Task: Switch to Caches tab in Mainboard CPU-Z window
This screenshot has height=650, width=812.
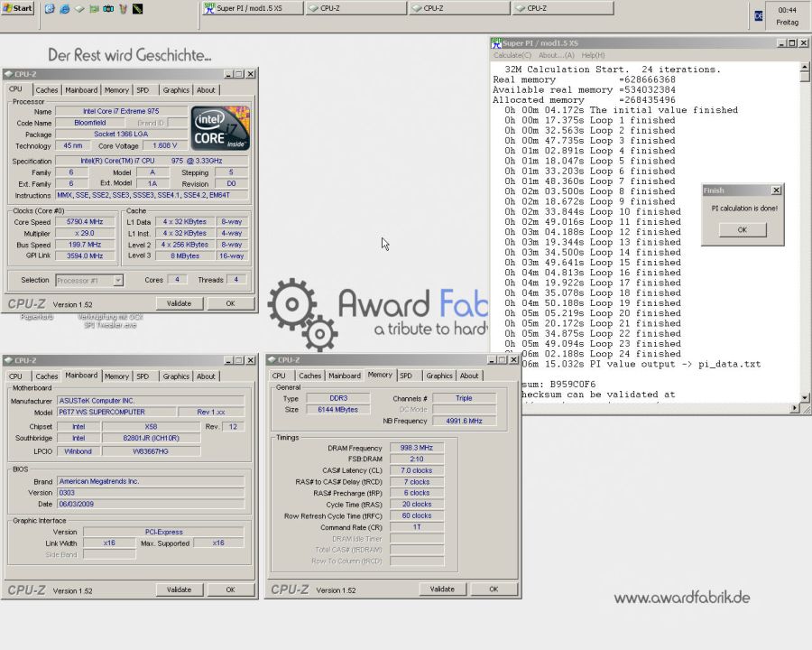Action: (x=47, y=376)
